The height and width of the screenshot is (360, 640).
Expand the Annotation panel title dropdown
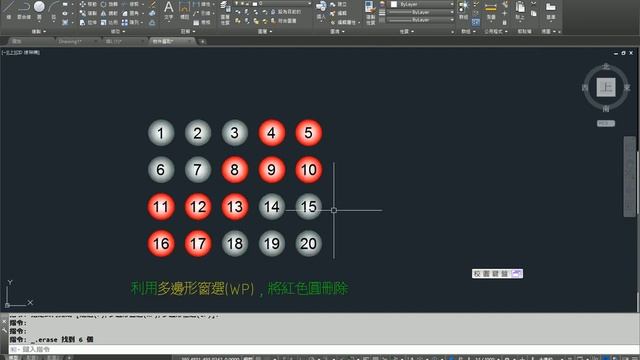[187, 31]
